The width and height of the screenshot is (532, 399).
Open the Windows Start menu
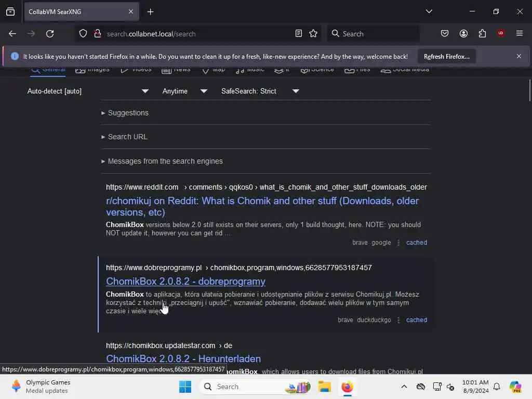pyautogui.click(x=185, y=387)
